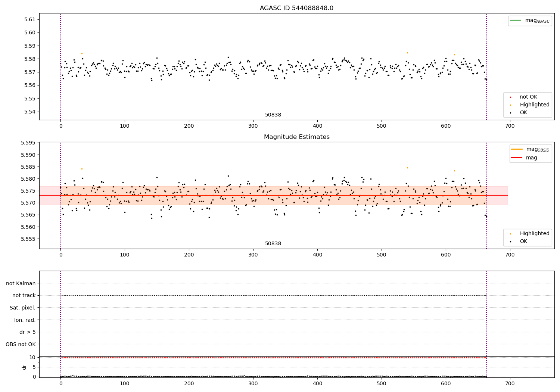The height and width of the screenshot is (392, 560).
Task: Click the 5.55 y-axis tick in top plot
Action: (30, 99)
